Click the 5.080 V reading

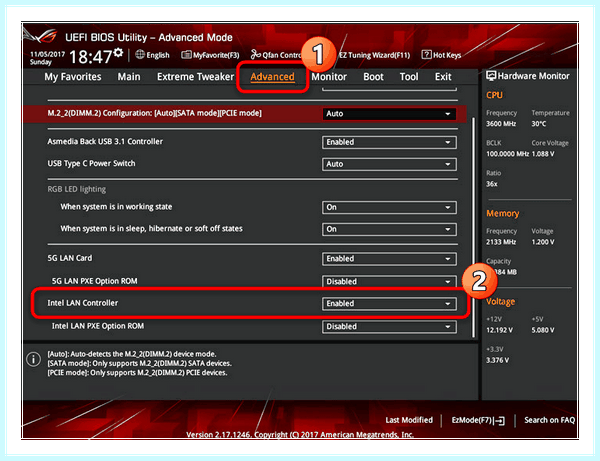[543, 330]
